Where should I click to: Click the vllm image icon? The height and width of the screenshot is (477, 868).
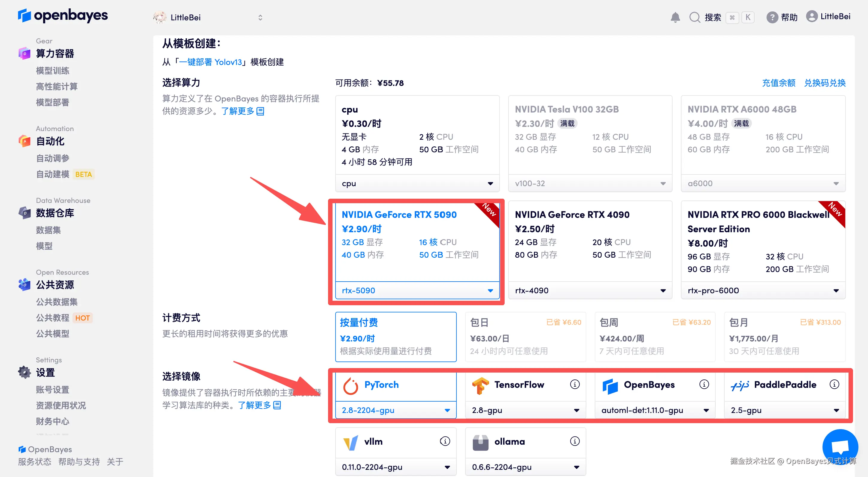[350, 442]
